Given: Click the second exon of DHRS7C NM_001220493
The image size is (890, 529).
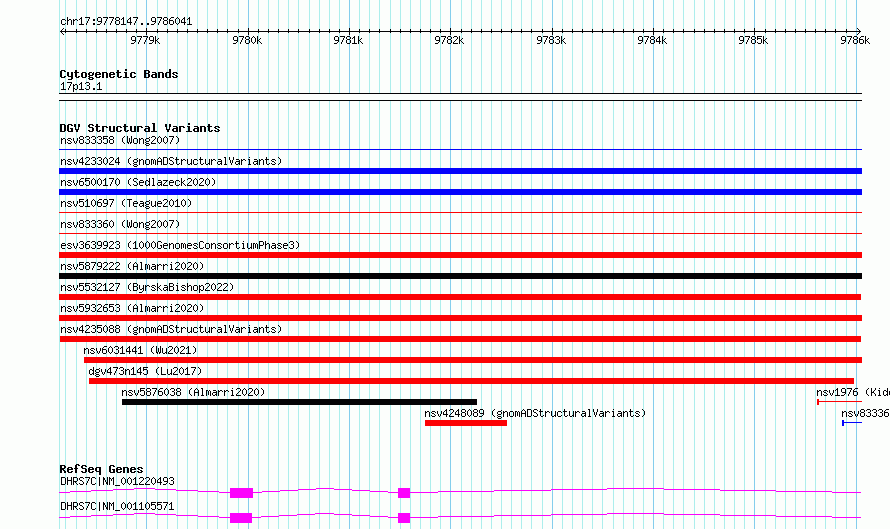Looking at the screenshot, I should point(404,493).
